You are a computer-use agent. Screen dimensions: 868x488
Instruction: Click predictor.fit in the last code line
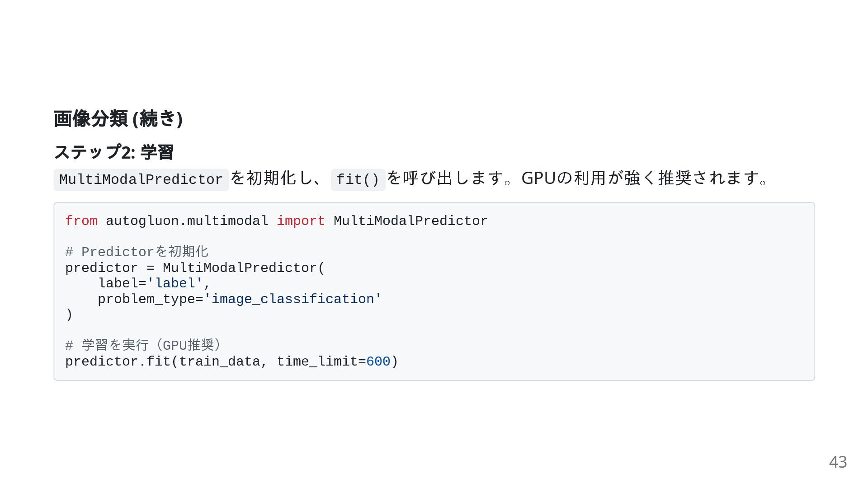(118, 361)
